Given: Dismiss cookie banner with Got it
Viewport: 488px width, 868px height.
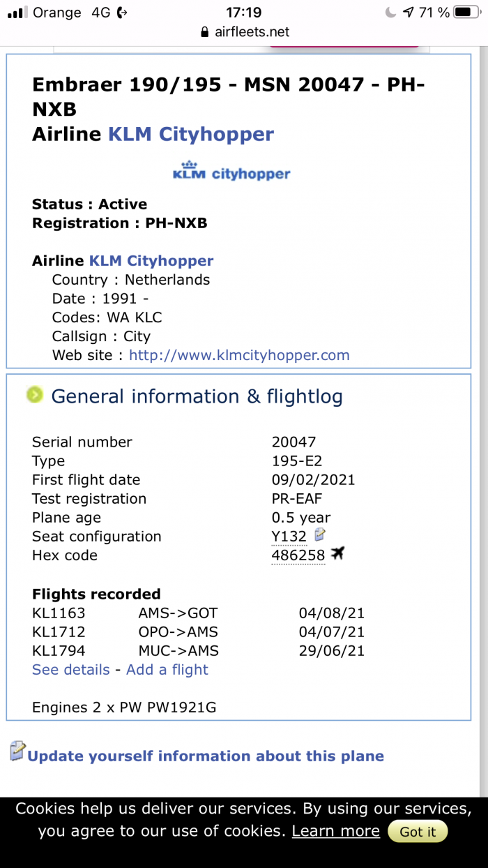Looking at the screenshot, I should [x=418, y=832].
